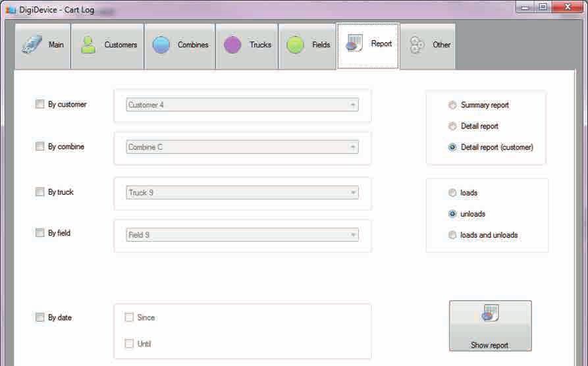This screenshot has width=588, height=366.
Task: Open the Fields tab label
Action: click(x=321, y=45)
